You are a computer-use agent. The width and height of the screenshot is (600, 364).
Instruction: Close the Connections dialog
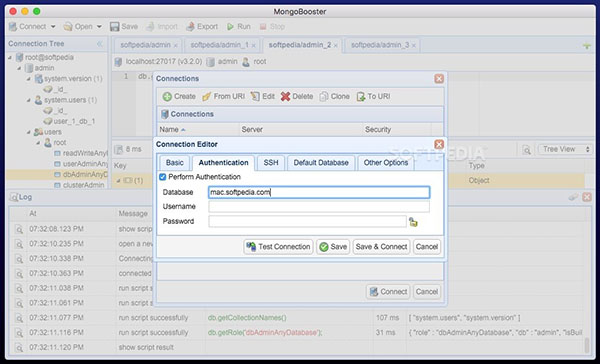(439, 78)
